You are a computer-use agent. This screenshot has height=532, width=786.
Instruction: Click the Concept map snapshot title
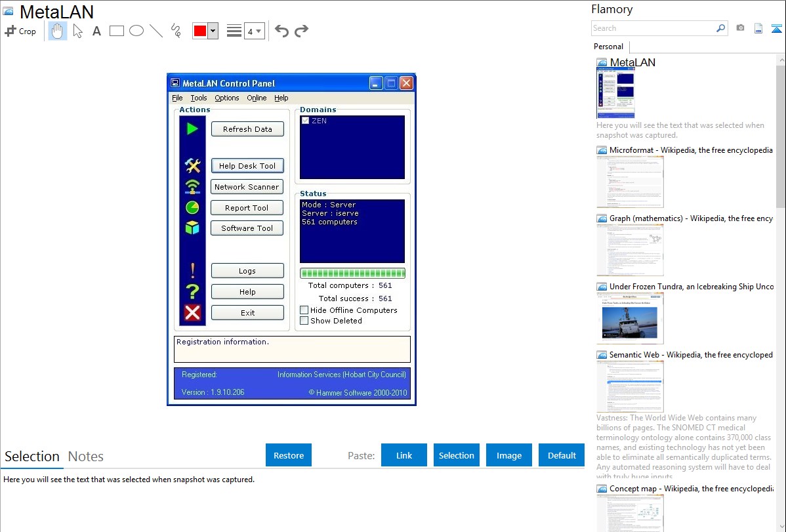[691, 489]
